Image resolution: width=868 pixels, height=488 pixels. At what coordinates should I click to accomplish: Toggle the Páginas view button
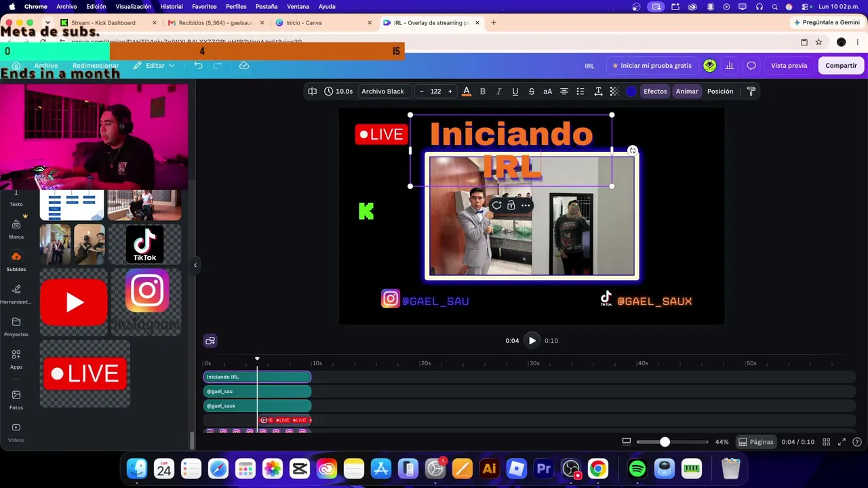pos(756,442)
